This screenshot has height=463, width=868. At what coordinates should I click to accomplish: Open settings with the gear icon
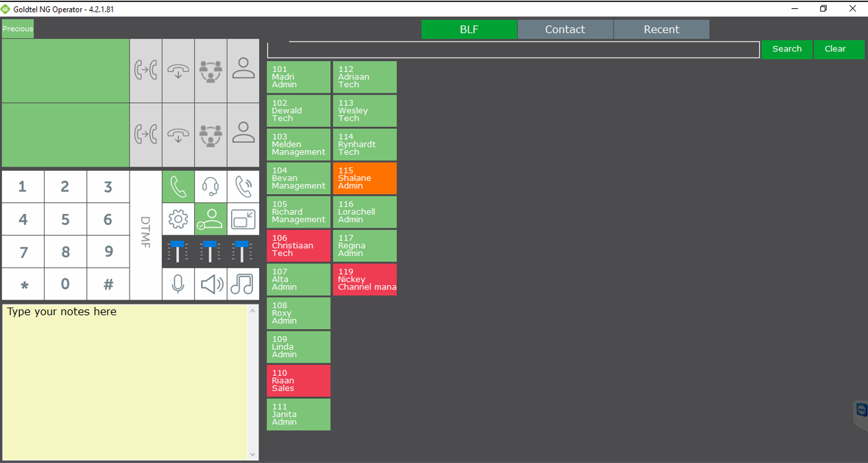click(x=178, y=219)
